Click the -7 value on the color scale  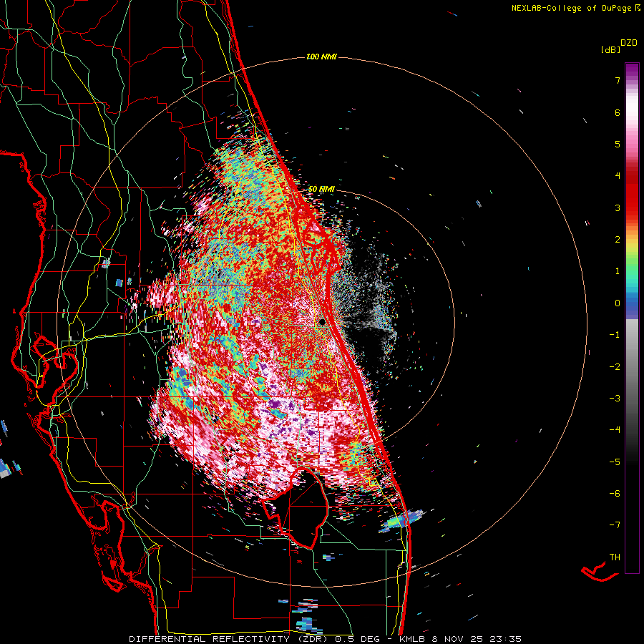615,525
